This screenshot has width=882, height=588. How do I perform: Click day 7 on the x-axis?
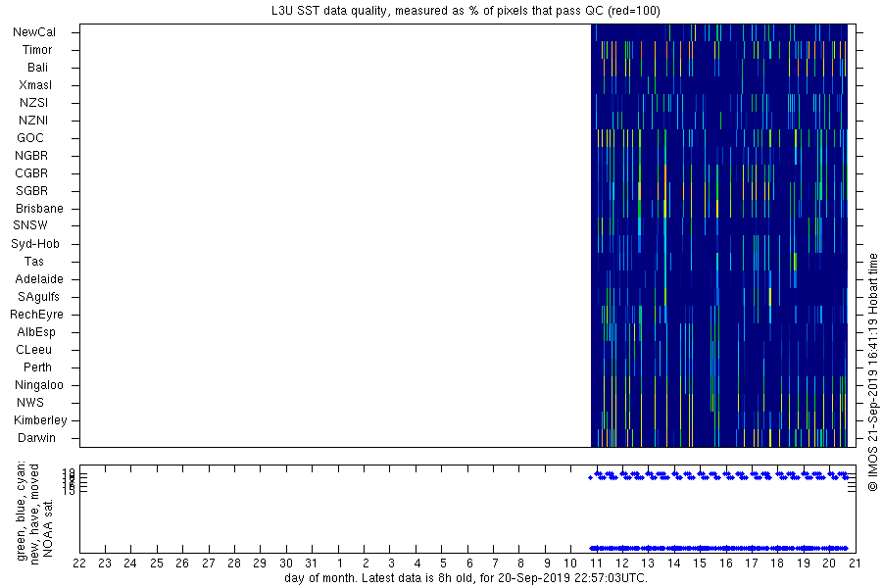click(x=495, y=563)
